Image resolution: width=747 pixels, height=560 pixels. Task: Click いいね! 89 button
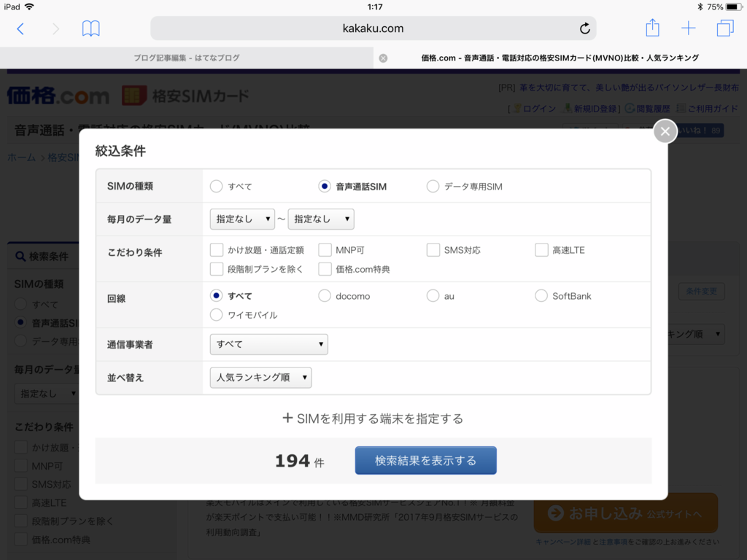click(700, 131)
